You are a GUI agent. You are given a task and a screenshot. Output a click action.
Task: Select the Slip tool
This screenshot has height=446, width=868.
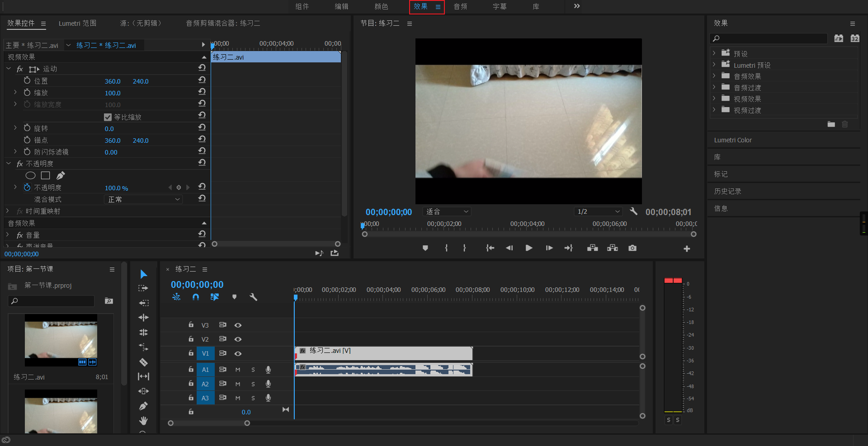point(143,376)
